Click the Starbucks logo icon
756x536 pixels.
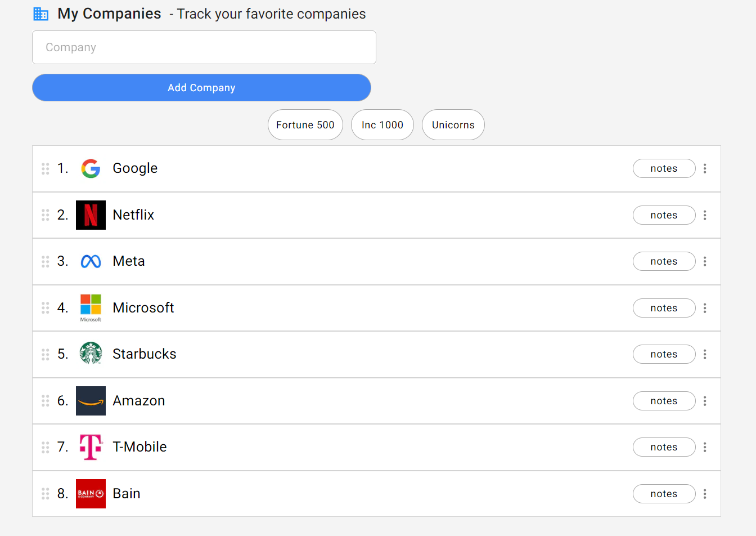(91, 354)
